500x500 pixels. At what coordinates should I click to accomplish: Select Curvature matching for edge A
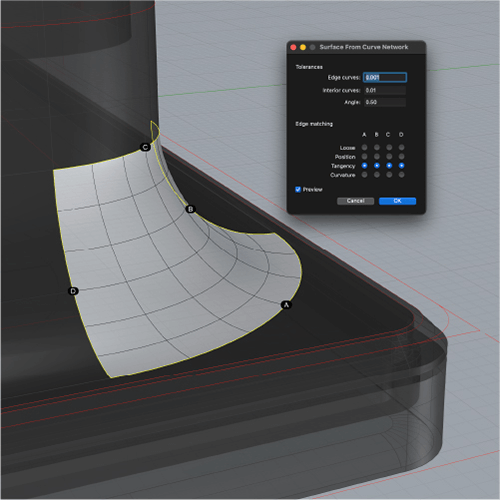coord(364,175)
